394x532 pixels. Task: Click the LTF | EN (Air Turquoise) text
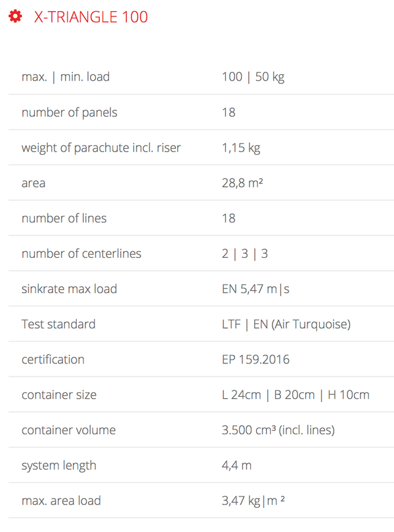tap(288, 324)
